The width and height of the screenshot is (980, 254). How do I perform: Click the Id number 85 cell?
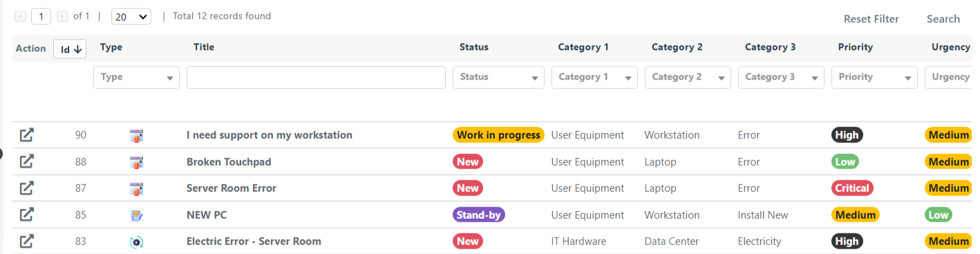click(81, 215)
